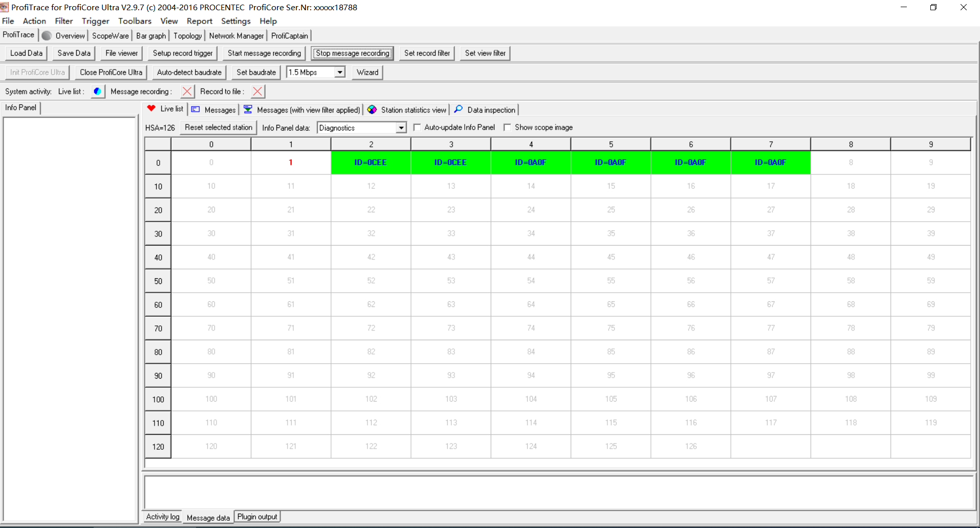This screenshot has width=980, height=528.
Task: Select station 4 cell ID=0A0F
Action: (531, 162)
